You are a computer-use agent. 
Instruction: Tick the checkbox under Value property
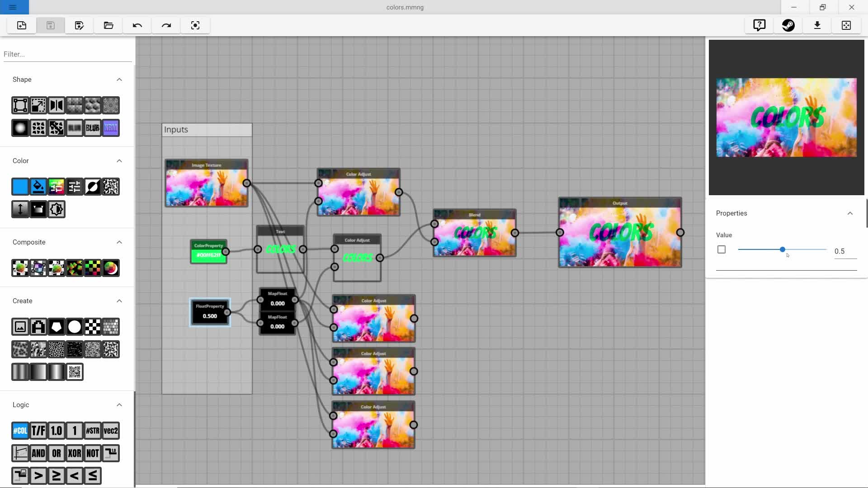[722, 249]
